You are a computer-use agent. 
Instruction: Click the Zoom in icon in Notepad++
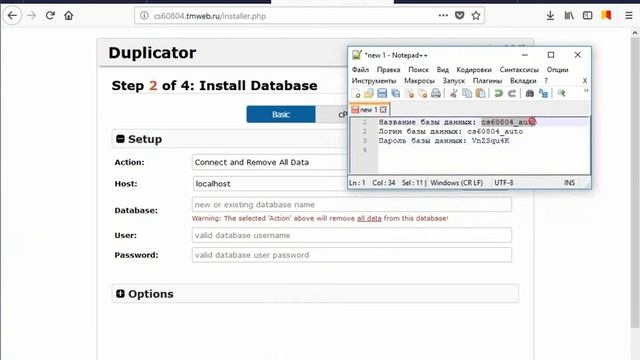(561, 93)
